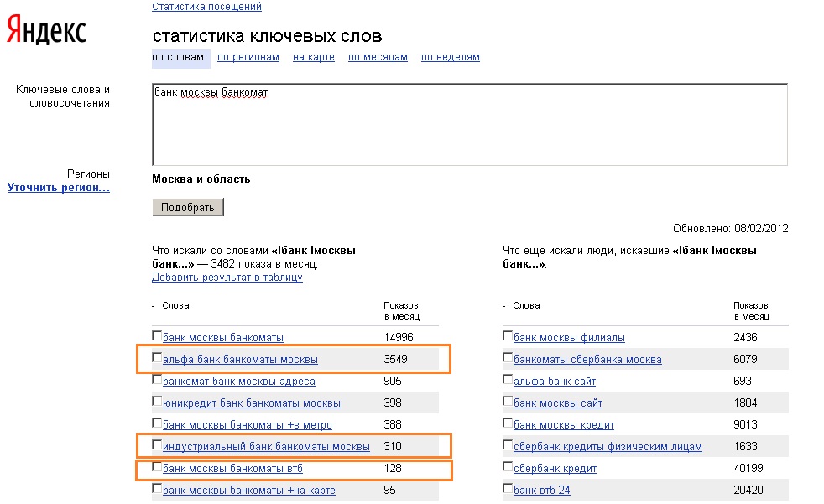Screen dimensions: 824x504
Task: Click the Яндекс logo
Action: [47, 32]
